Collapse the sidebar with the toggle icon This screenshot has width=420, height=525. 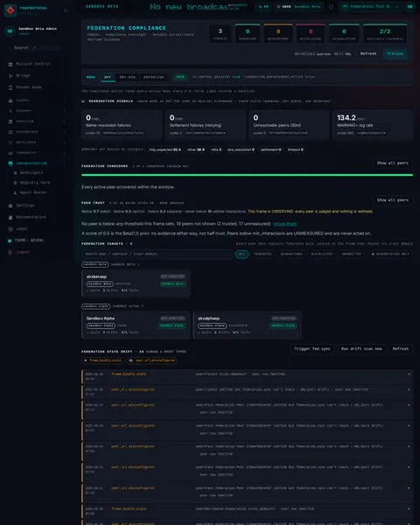[x=66, y=10]
